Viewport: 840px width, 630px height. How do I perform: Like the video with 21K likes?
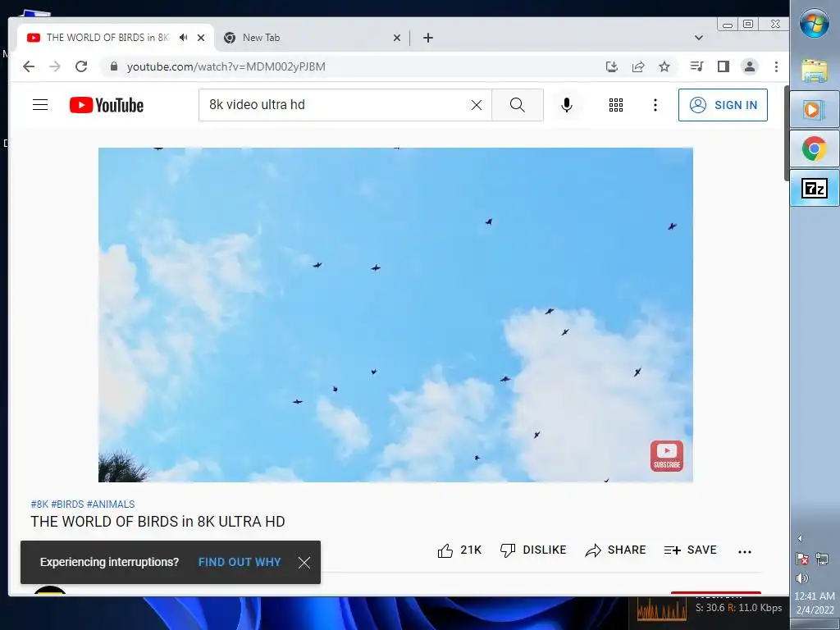click(x=459, y=550)
